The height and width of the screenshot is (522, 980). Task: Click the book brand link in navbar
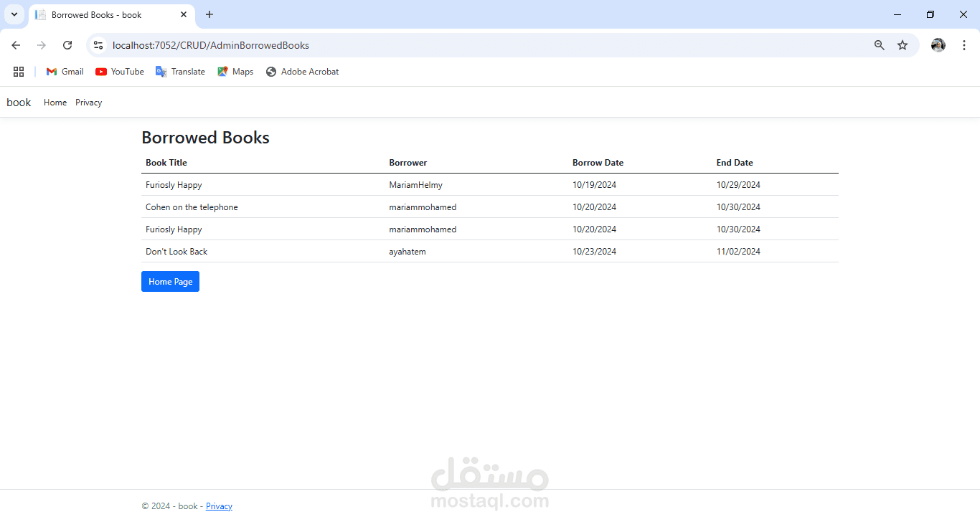pos(19,103)
